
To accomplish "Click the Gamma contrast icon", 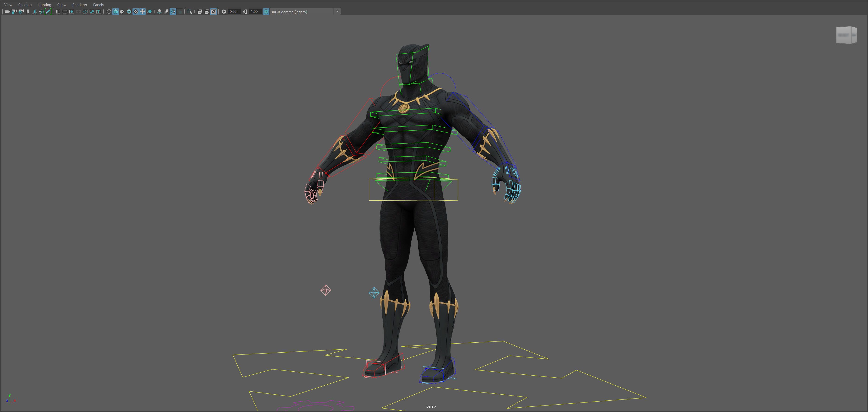I will pos(245,11).
